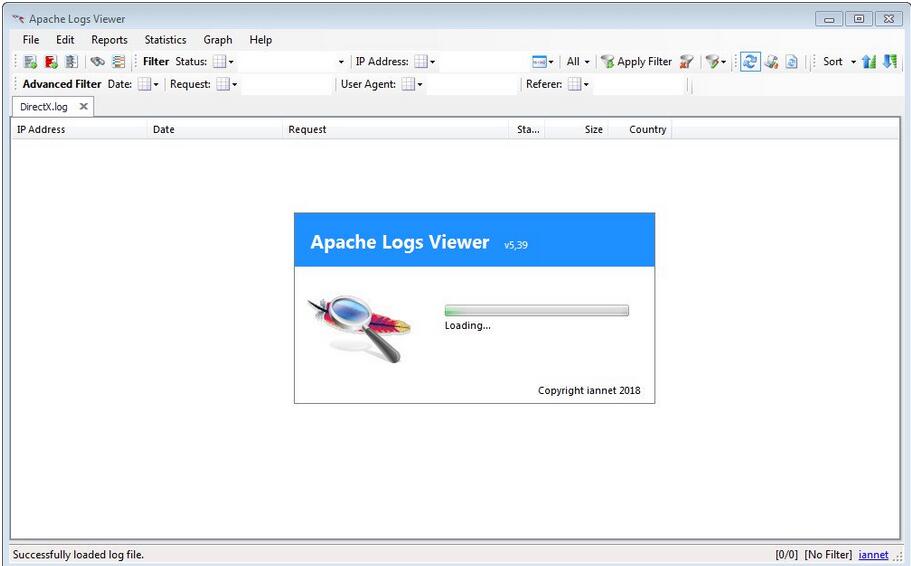The width and height of the screenshot is (911, 566).
Task: Click the sort ascending arrow icon
Action: click(x=869, y=62)
